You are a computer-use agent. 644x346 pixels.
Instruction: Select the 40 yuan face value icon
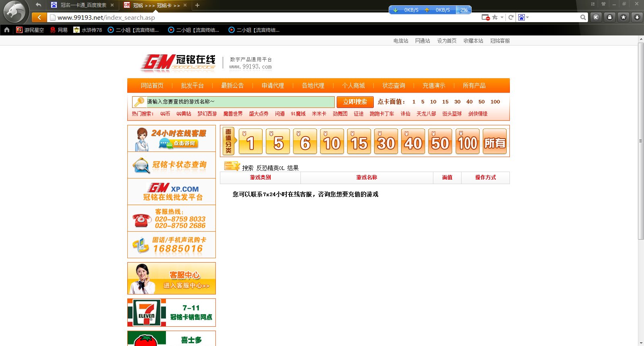[413, 141]
